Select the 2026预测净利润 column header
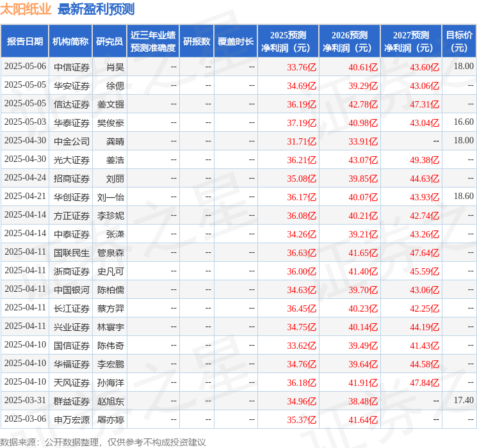 [350, 42]
